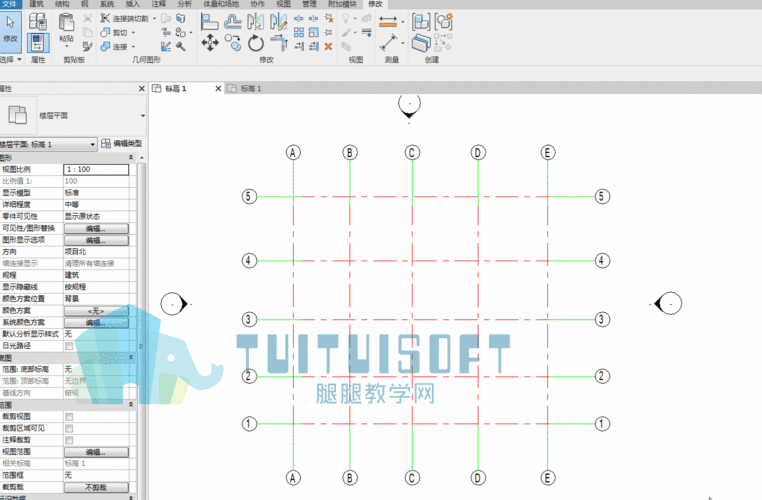
Task: Check the 裁剪视图 checkbox
Action: tap(69, 416)
